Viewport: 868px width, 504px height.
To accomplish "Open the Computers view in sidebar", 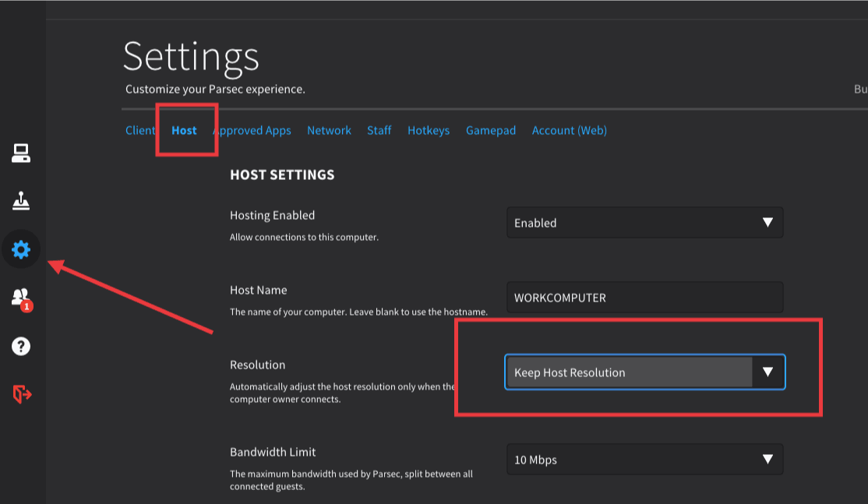I will pos(21,153).
